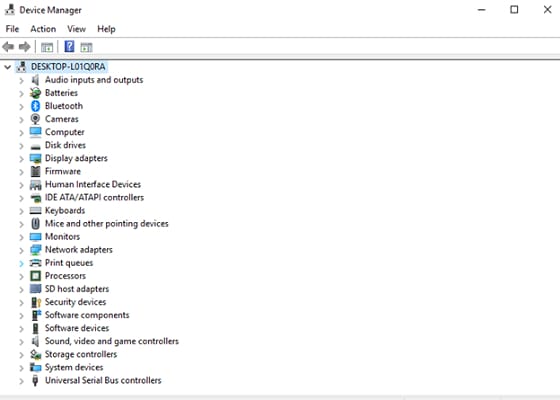Click the Show/Hide Console Tree toolbar icon
Viewport: 560px width, 400px height.
tap(47, 47)
